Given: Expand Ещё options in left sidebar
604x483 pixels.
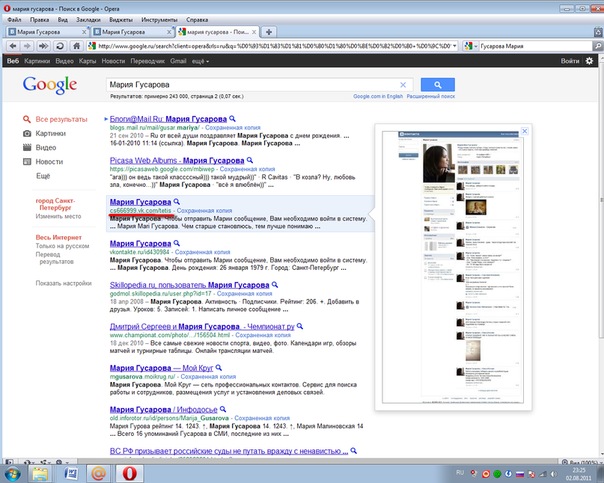Looking at the screenshot, I should point(43,176).
